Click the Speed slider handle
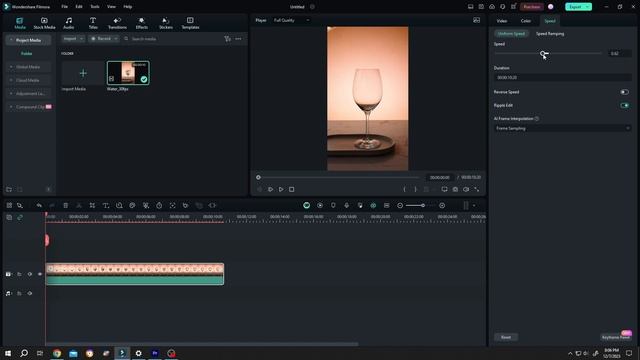This screenshot has height=360, width=640. [x=542, y=53]
